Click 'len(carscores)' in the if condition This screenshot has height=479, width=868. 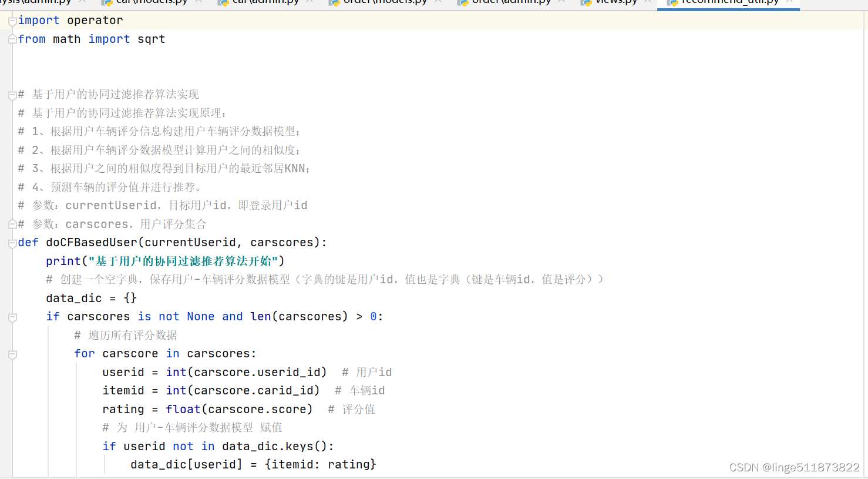(299, 317)
